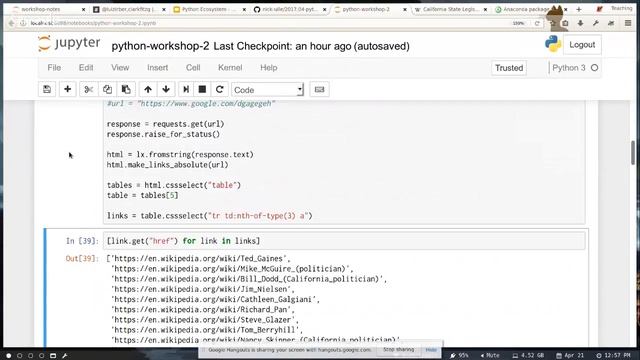Open the Insert menu
Viewport: 640px width, 360px height.
coord(158,68)
